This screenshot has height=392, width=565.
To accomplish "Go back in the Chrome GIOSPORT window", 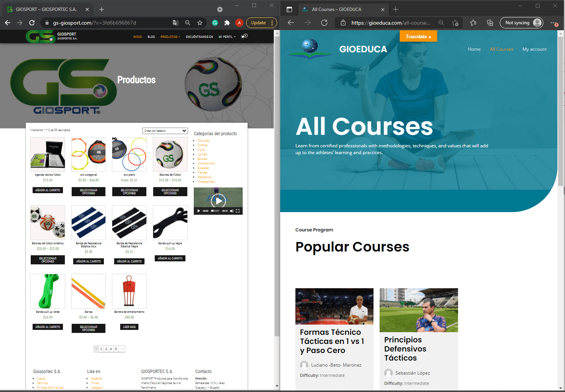I will (x=8, y=23).
